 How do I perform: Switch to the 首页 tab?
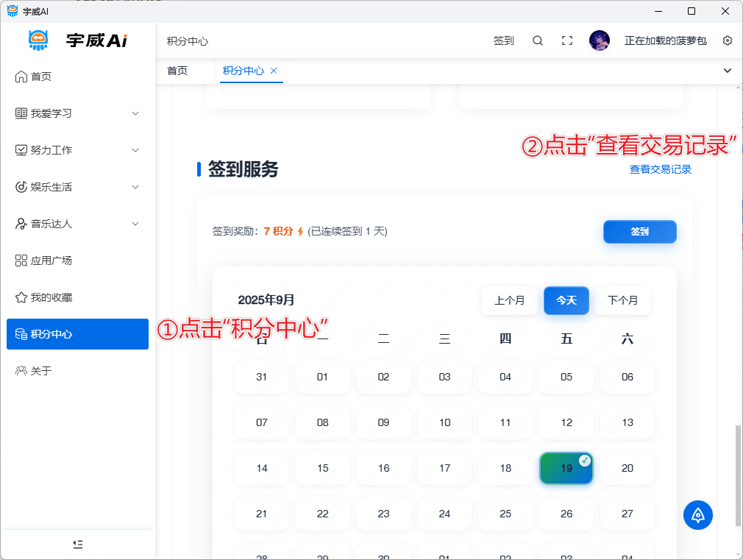(x=177, y=71)
